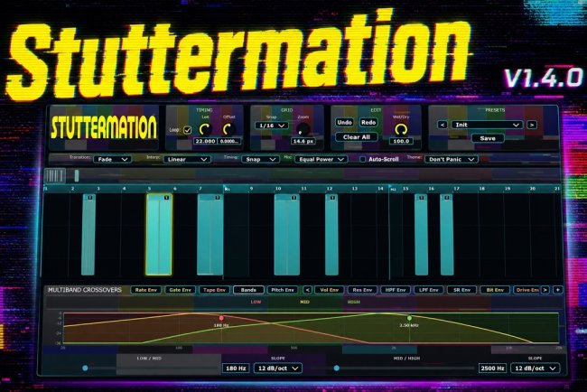Switch to the Bit Env tab
Screen dimensions: 587x392
tap(495, 290)
